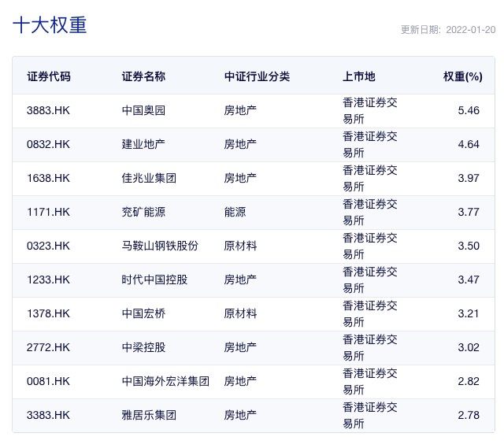
Task: Select stock code 2772.HK
Action: tap(48, 347)
